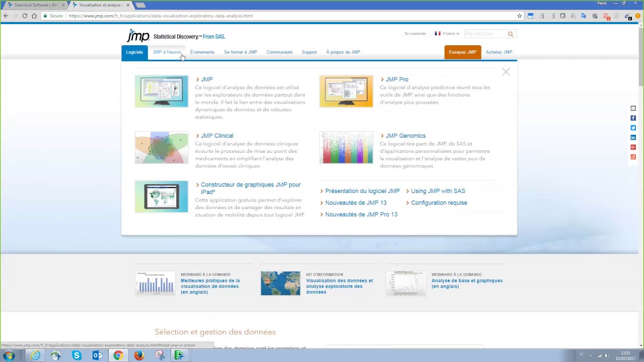Click Nouveautés de JMP 13 link
Viewport: 644px width, 362px height.
(x=355, y=203)
